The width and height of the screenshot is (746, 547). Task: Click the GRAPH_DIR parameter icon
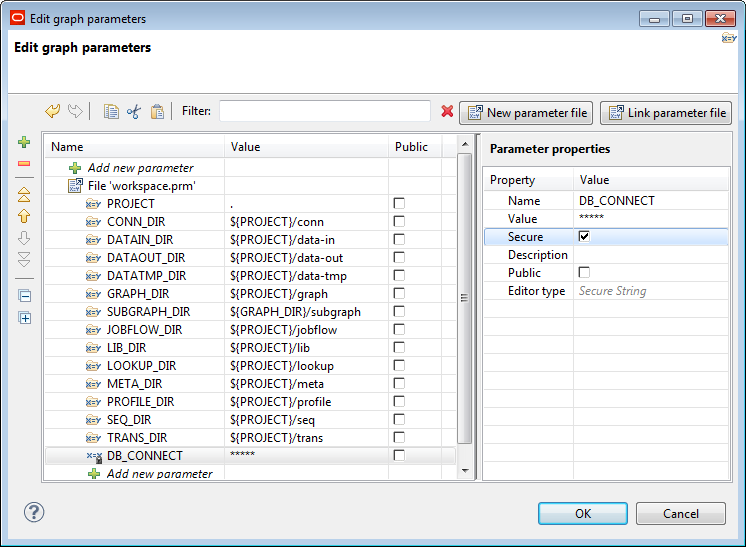93,294
